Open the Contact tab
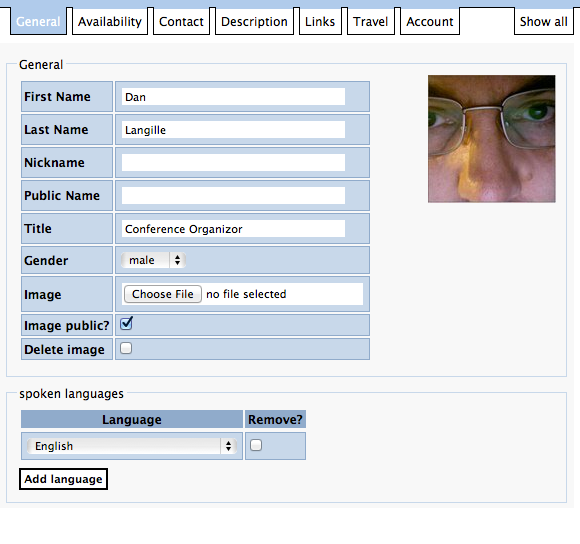Viewport: 580px width, 544px height. point(181,21)
